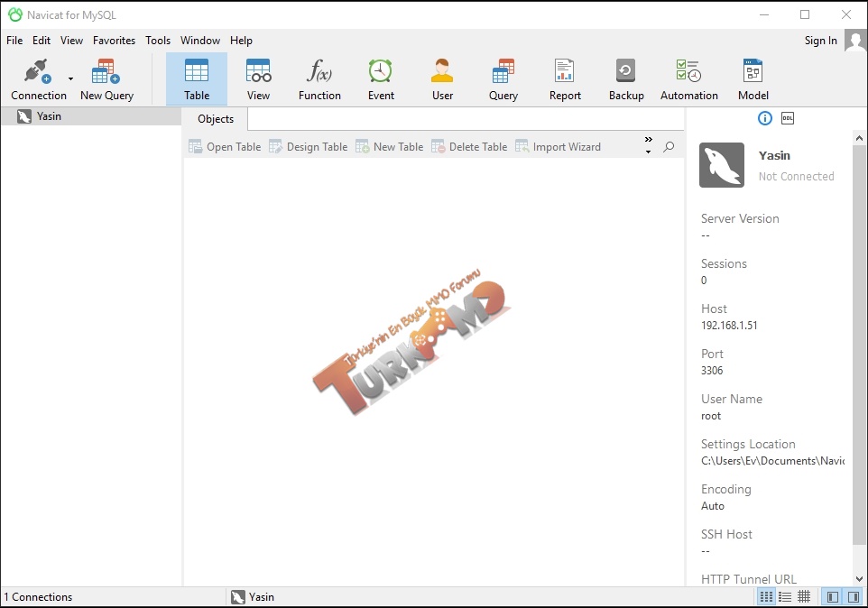Click the port value 3306
The height and width of the screenshot is (608, 868).
(712, 370)
